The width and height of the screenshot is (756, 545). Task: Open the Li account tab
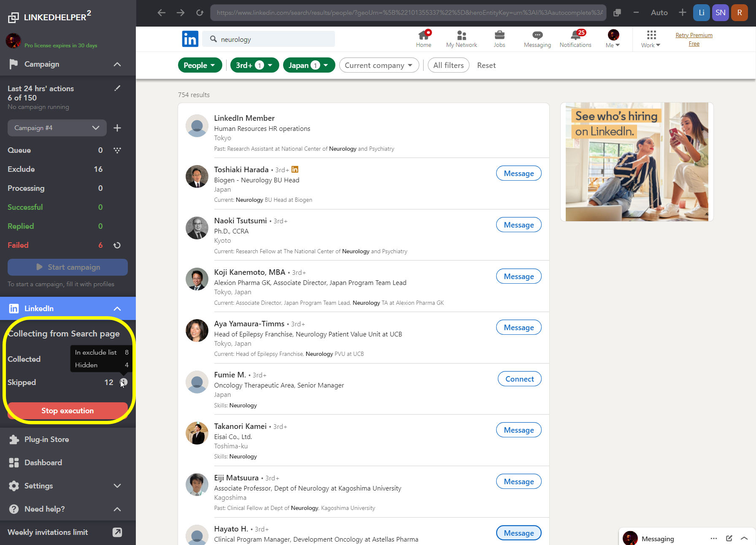(701, 13)
